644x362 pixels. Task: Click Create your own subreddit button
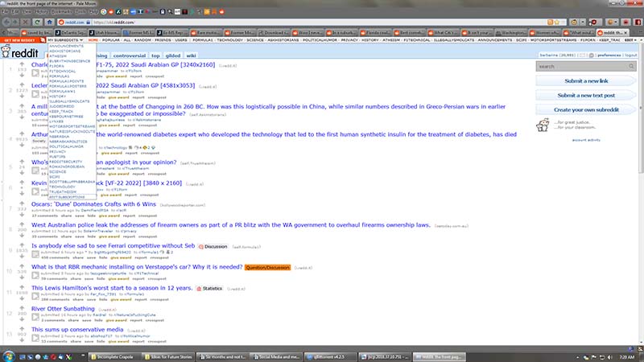[x=586, y=109]
